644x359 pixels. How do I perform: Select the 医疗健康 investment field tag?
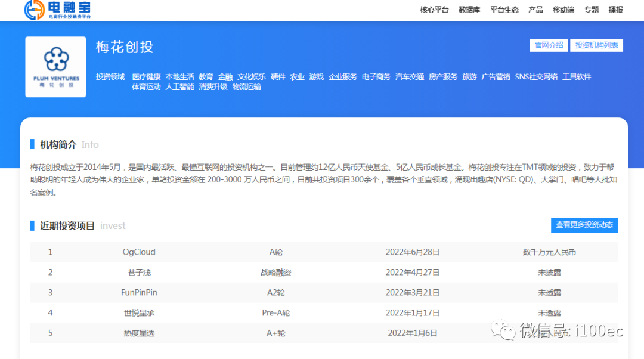[x=146, y=77]
